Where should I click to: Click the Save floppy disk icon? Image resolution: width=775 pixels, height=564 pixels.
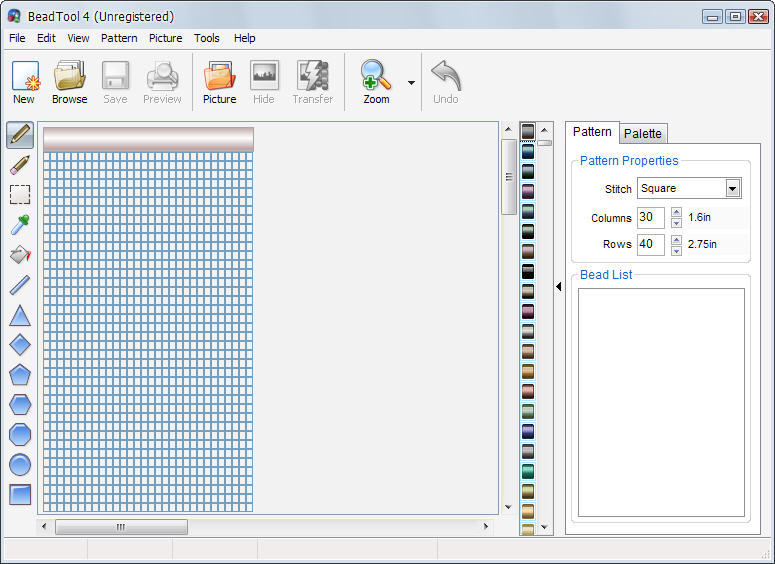115,82
